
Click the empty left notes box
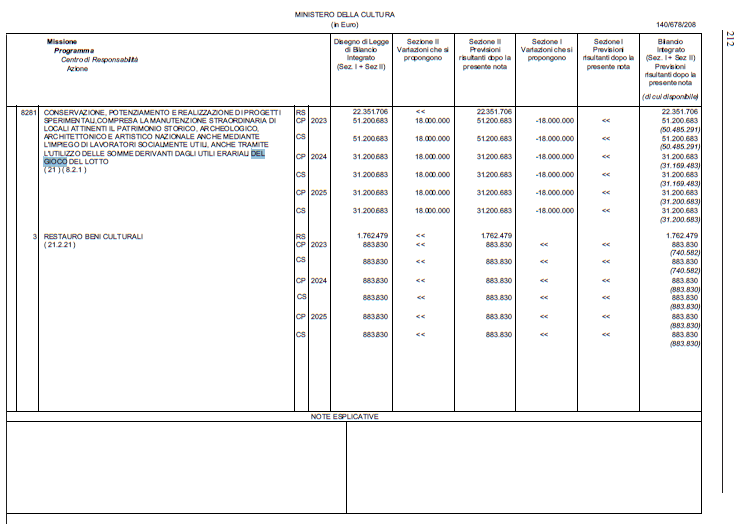point(177,467)
